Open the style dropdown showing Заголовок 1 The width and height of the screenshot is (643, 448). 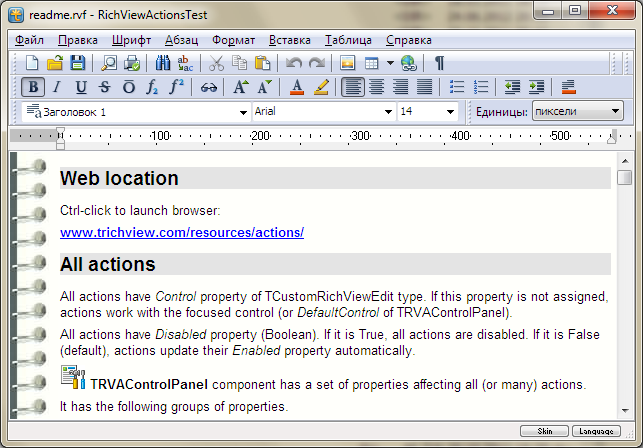point(243,112)
